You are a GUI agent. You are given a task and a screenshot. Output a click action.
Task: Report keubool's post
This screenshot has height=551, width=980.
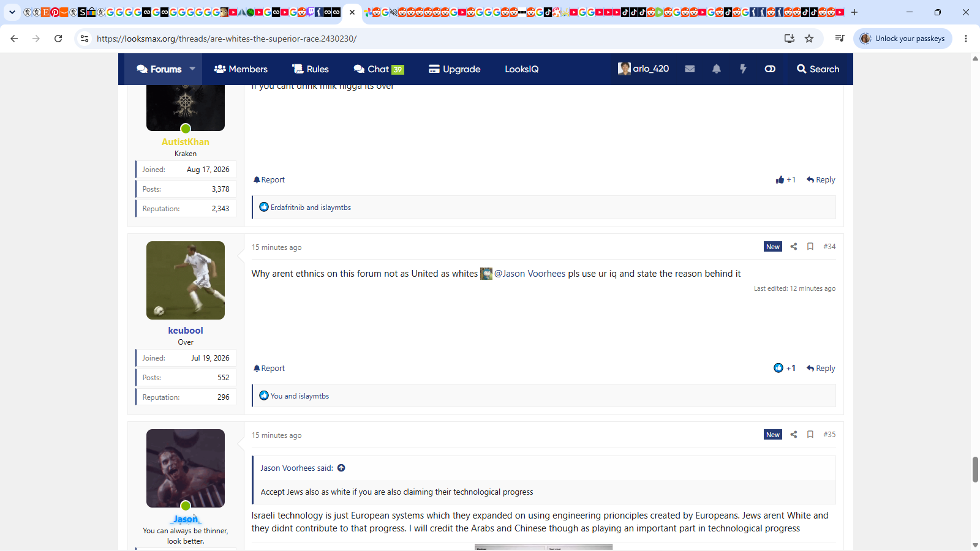[269, 369]
